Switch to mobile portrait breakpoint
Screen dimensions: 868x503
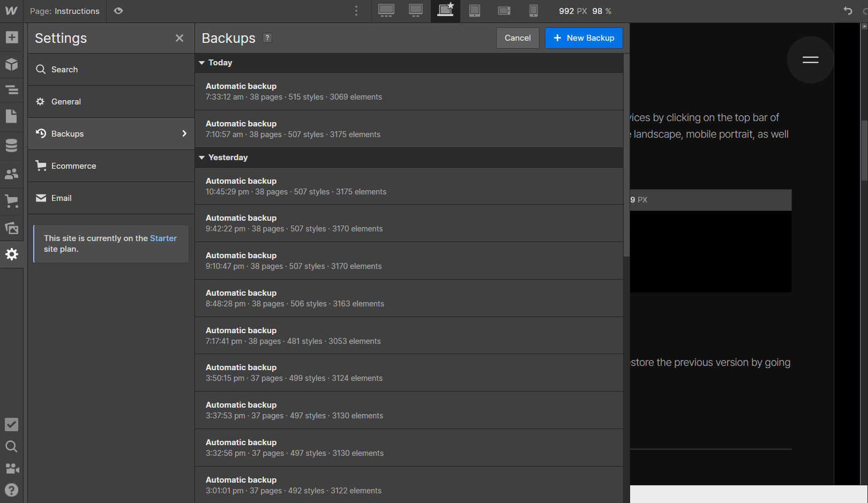pyautogui.click(x=534, y=11)
